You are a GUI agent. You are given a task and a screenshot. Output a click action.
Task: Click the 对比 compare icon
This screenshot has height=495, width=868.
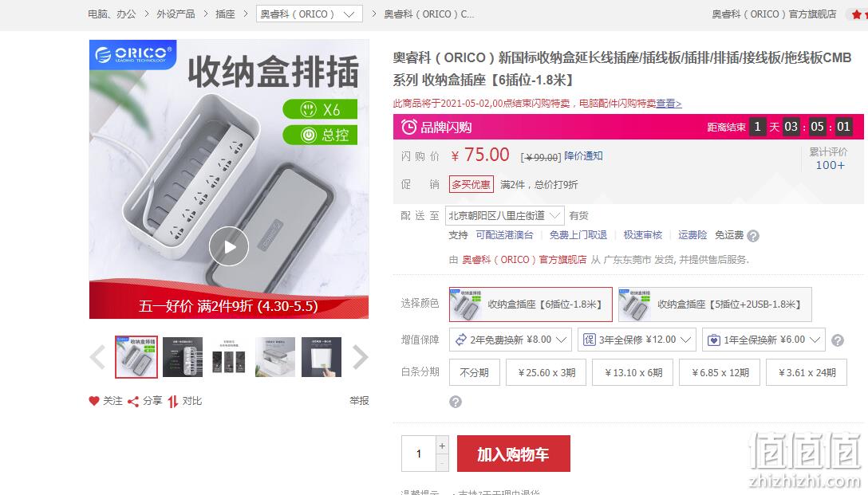pos(172,402)
